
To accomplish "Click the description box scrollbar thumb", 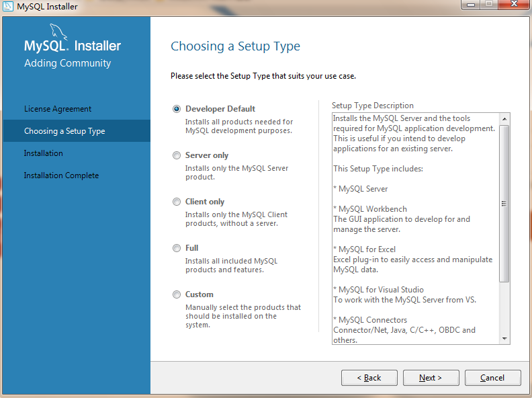I will coord(504,204).
